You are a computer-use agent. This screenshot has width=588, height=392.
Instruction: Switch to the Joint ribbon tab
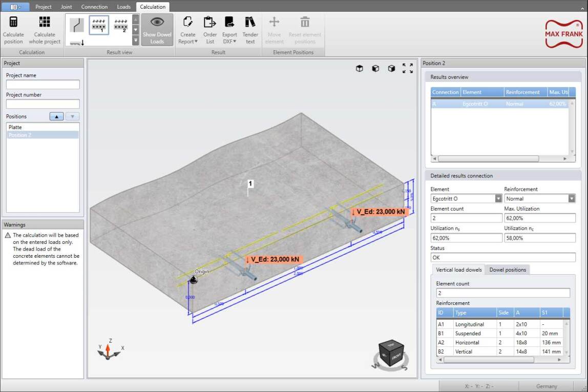point(67,7)
